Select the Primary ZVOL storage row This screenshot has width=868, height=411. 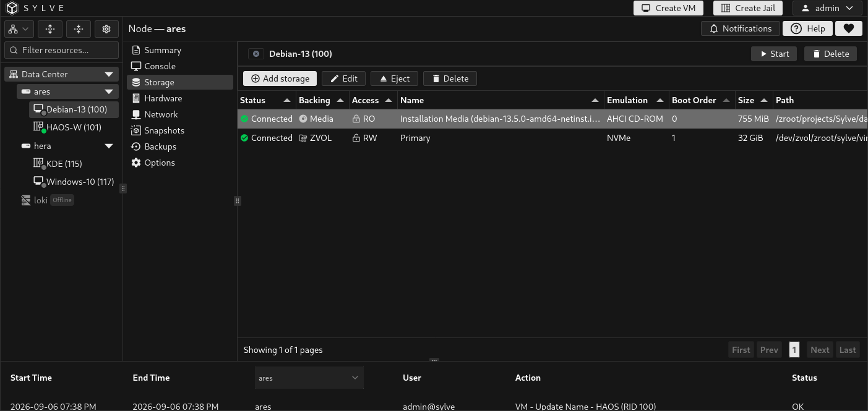552,138
